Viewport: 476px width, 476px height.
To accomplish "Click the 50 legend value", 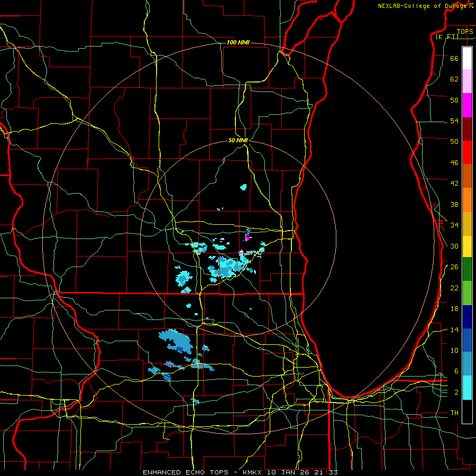I will [454, 141].
